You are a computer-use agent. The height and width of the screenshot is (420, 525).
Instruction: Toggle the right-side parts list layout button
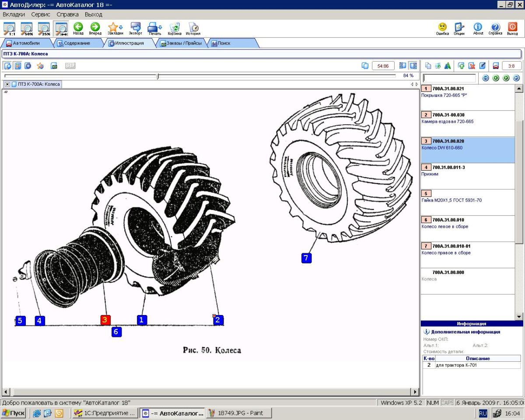[x=413, y=66]
